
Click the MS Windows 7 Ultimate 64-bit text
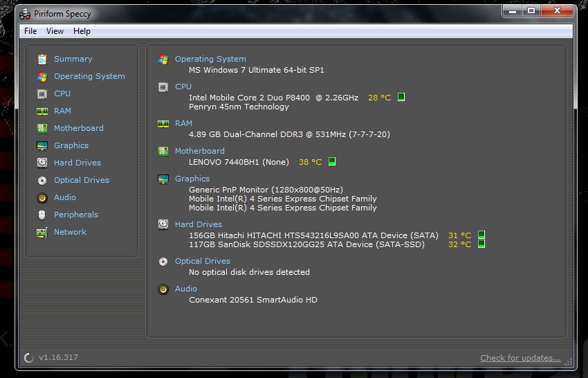[256, 70]
